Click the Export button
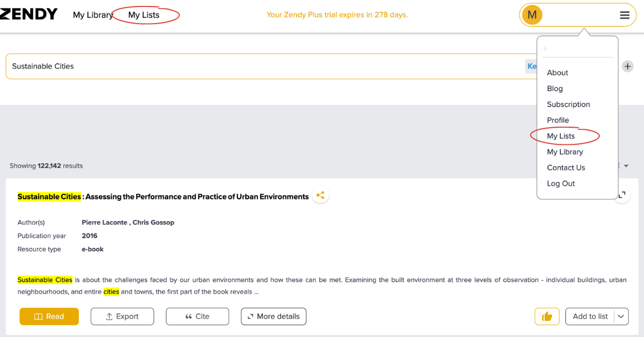Viewport: 644px width, 337px height. tap(122, 317)
